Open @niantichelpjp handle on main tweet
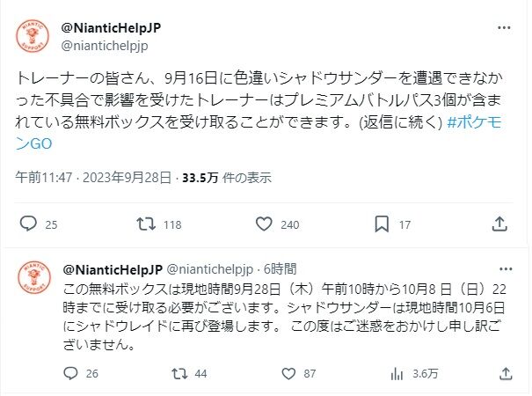The height and width of the screenshot is (396, 532). [105, 46]
